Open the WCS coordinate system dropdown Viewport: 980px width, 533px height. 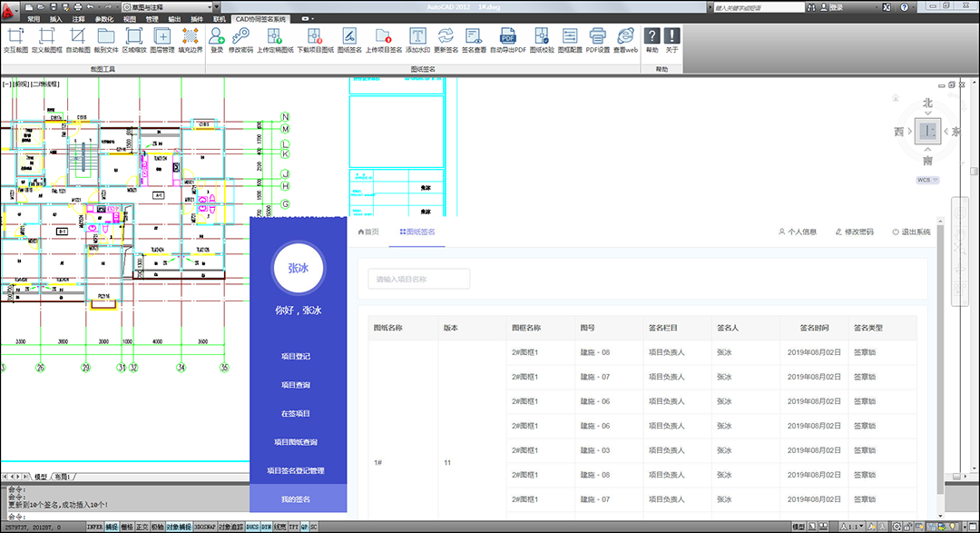927,180
